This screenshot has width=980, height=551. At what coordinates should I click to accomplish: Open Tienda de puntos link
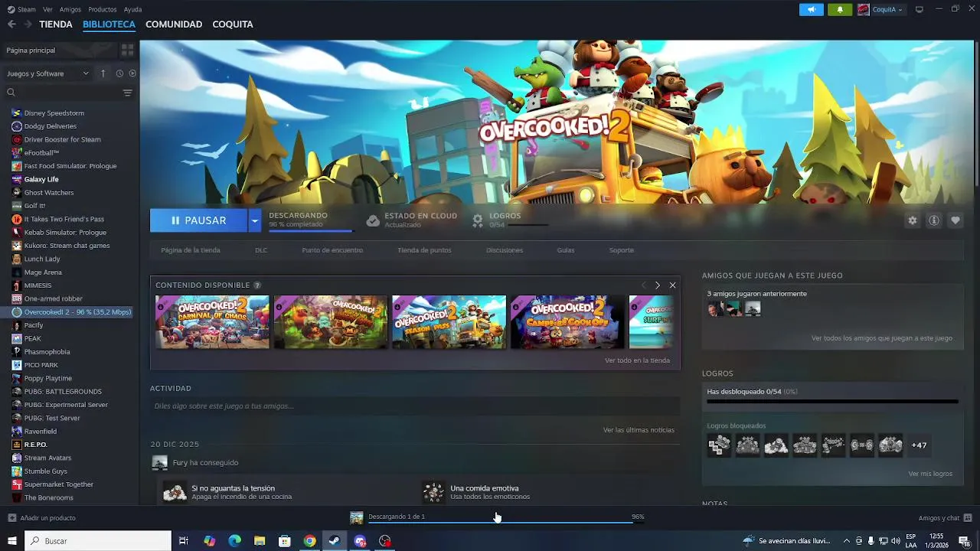pos(424,250)
